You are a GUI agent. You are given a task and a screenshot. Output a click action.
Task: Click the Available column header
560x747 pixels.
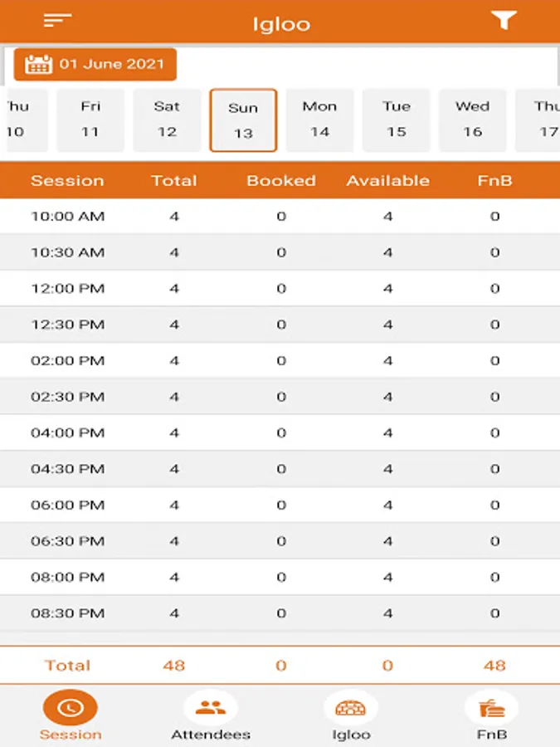[x=387, y=181]
